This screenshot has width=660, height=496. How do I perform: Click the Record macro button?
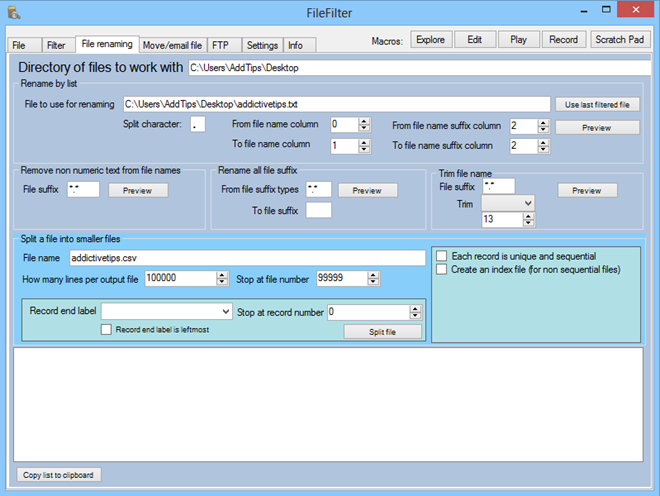563,40
